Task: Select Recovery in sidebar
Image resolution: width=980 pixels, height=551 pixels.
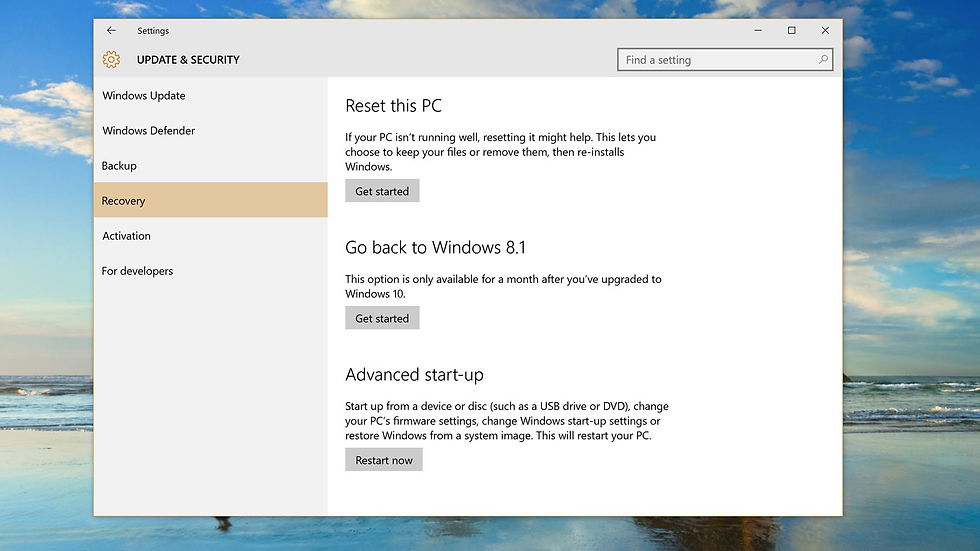Action: coord(211,200)
